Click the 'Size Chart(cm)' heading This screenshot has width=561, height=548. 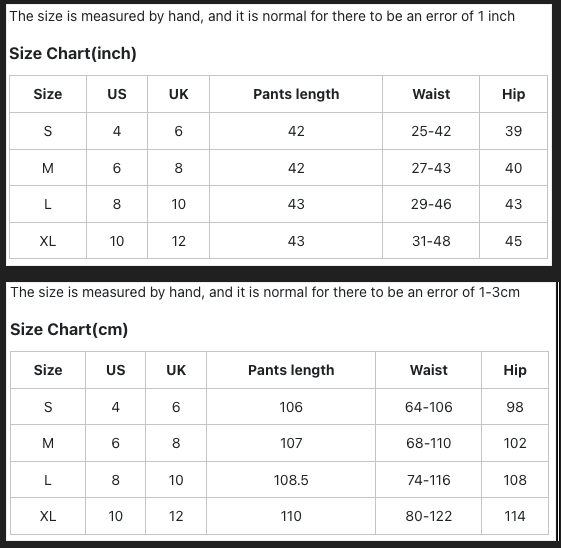coord(69,329)
